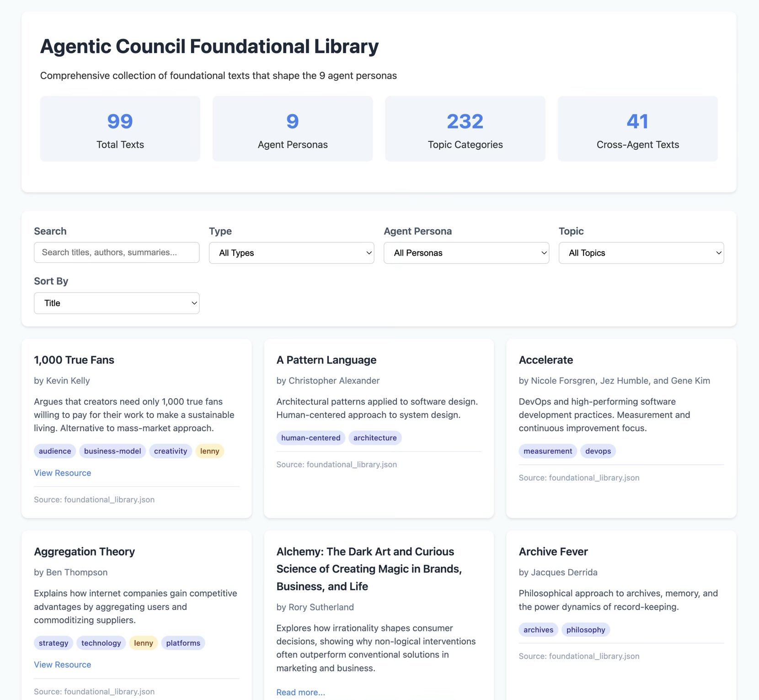This screenshot has width=759, height=700.
Task: Select the business-model tag
Action: click(112, 451)
